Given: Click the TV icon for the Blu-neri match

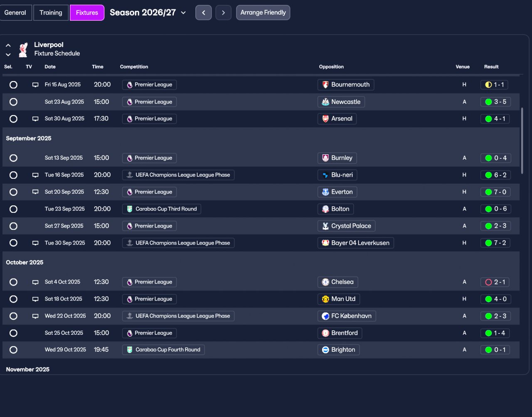Looking at the screenshot, I should (x=35, y=175).
